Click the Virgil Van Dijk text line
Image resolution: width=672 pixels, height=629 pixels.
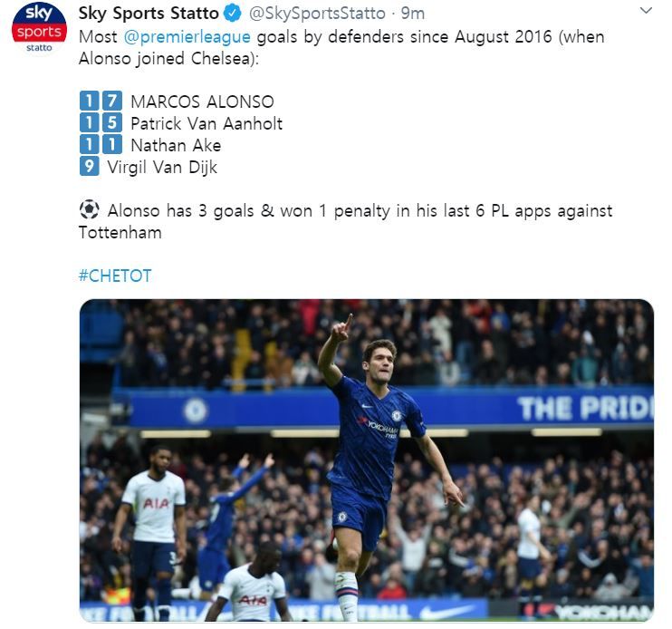point(162,167)
